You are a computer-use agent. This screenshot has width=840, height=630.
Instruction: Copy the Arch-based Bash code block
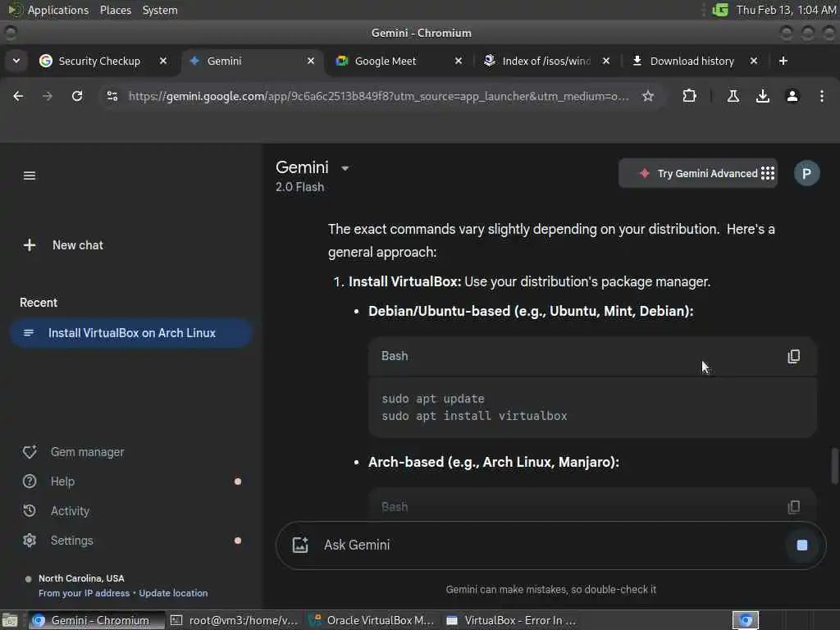pos(793,507)
